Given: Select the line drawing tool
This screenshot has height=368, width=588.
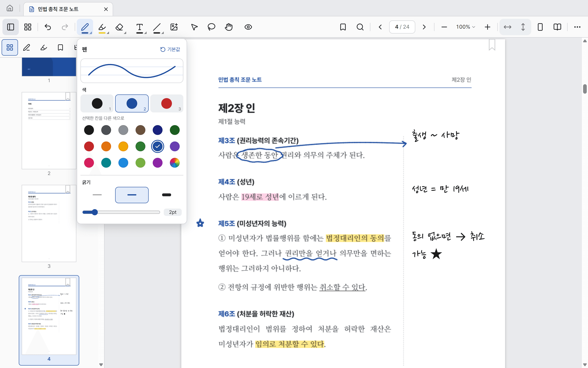Looking at the screenshot, I should pos(157,27).
